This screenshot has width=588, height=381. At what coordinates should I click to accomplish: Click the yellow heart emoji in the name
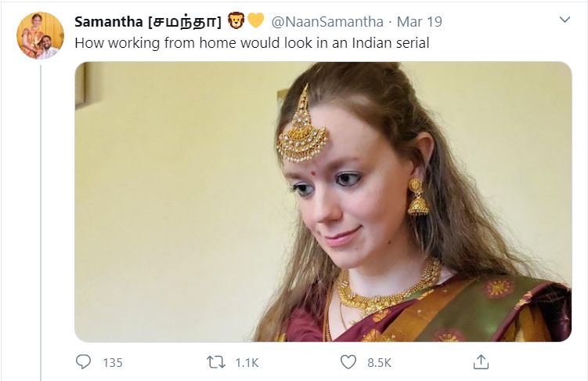click(255, 20)
